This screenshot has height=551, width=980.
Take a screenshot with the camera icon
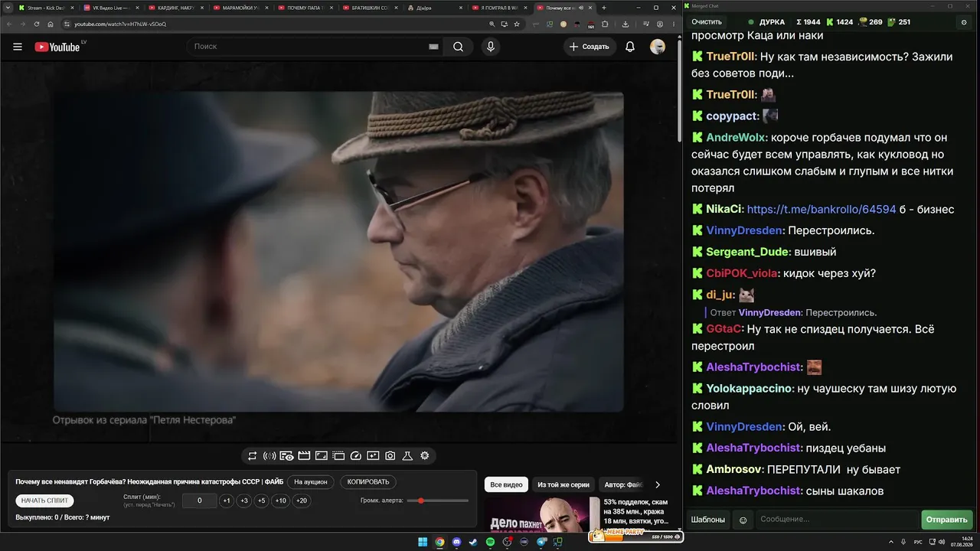pos(390,456)
